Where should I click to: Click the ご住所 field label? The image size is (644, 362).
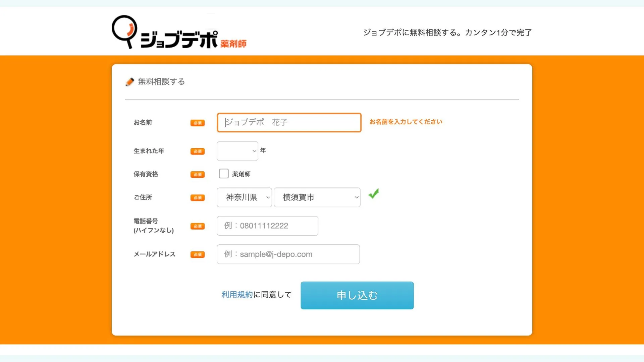[x=143, y=197]
